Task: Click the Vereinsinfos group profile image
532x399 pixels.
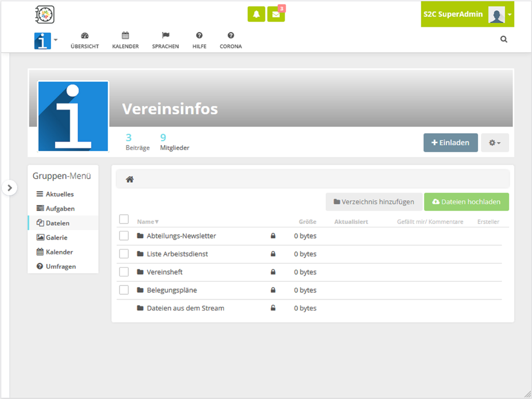Action: (73, 117)
